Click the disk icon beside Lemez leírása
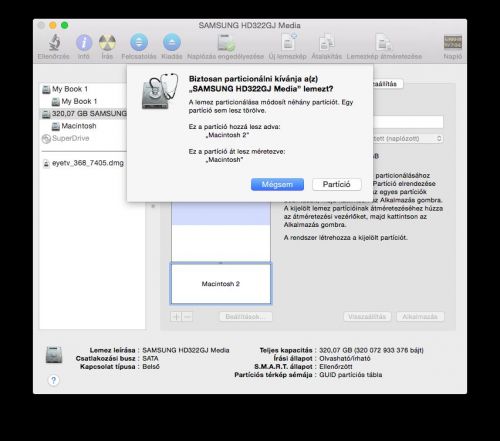Screen dimensions: 500x441 pos(54,355)
